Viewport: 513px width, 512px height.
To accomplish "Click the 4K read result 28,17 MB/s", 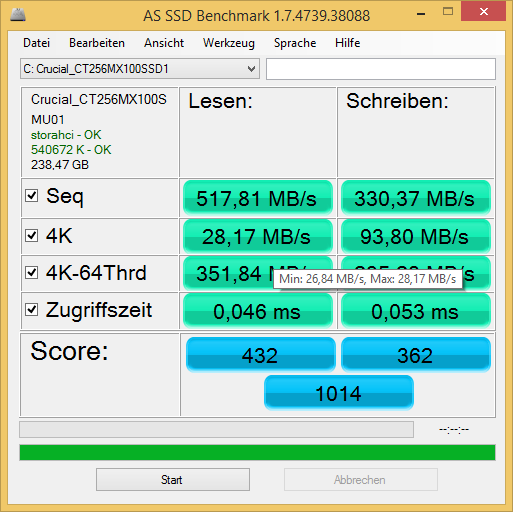I will coord(258,236).
